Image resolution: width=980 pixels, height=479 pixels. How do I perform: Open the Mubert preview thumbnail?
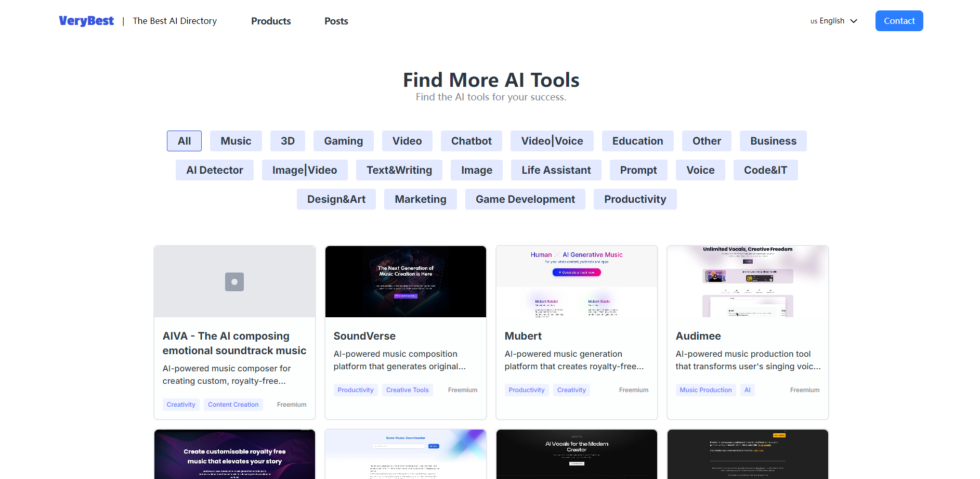[577, 281]
